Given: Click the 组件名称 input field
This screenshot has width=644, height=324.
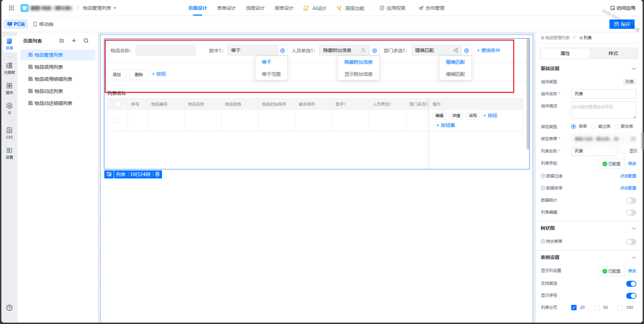Looking at the screenshot, I should [x=604, y=94].
